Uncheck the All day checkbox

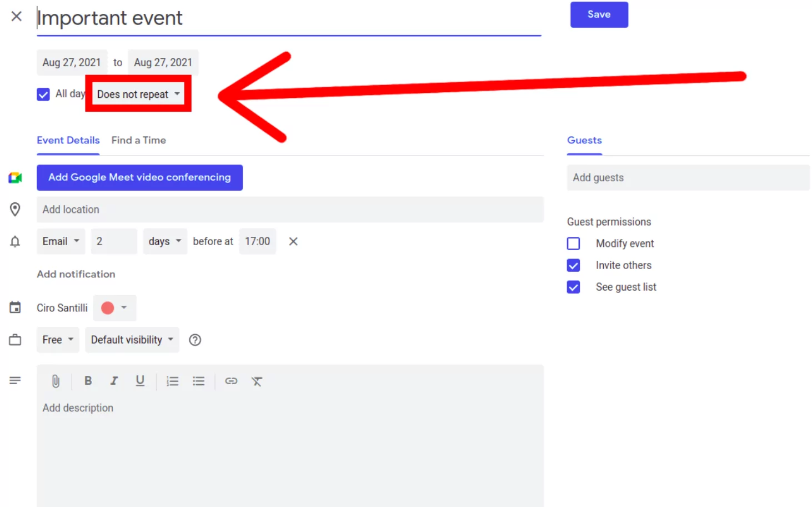[x=43, y=95]
